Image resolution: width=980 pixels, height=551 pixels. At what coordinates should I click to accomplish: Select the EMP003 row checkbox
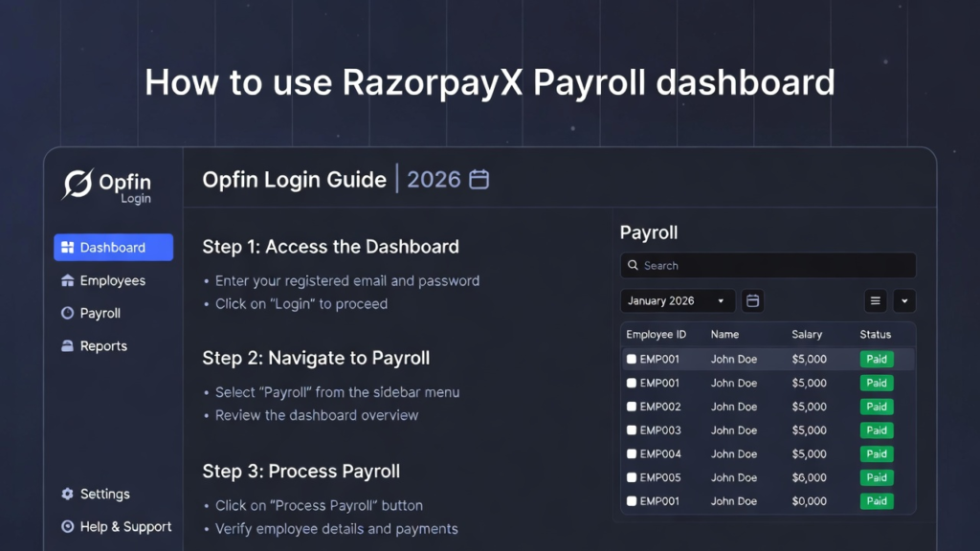tap(632, 430)
